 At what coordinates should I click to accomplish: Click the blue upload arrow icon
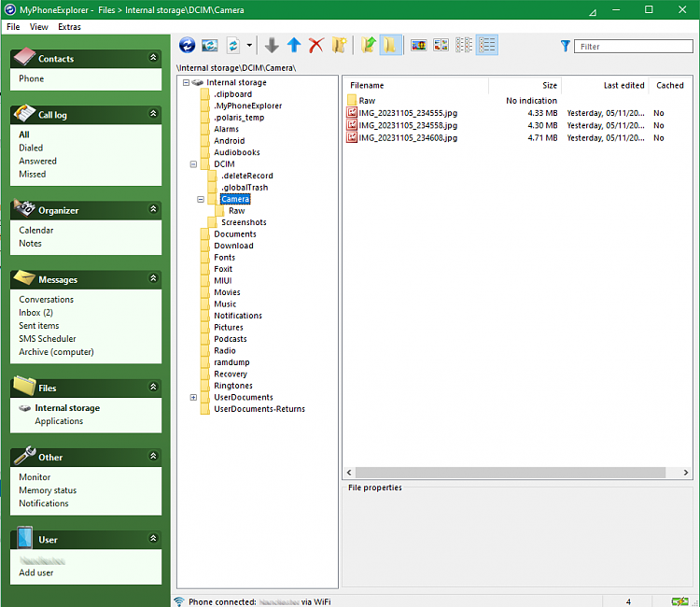[x=294, y=45]
